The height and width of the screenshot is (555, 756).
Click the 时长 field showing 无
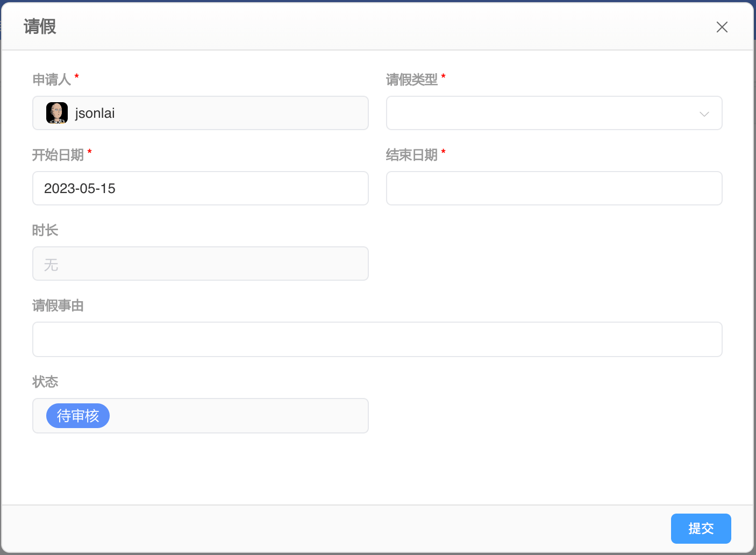point(200,264)
